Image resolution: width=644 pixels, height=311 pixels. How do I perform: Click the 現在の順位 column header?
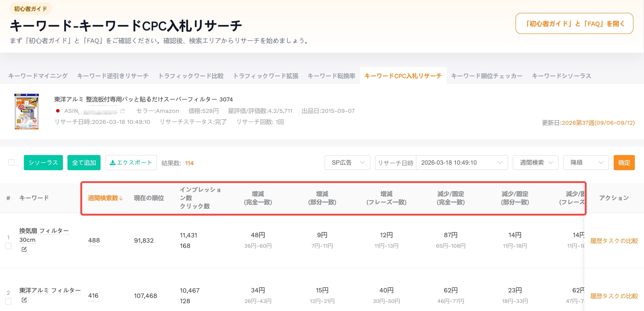(x=149, y=198)
